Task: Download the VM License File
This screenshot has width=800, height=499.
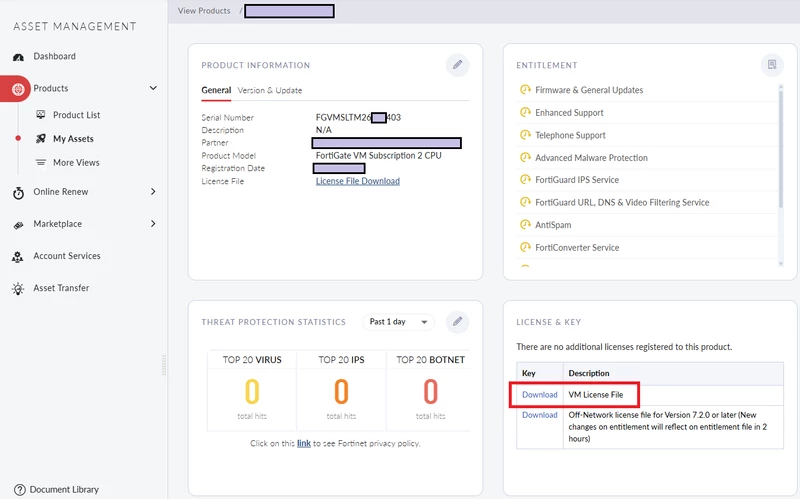Action: [x=539, y=394]
